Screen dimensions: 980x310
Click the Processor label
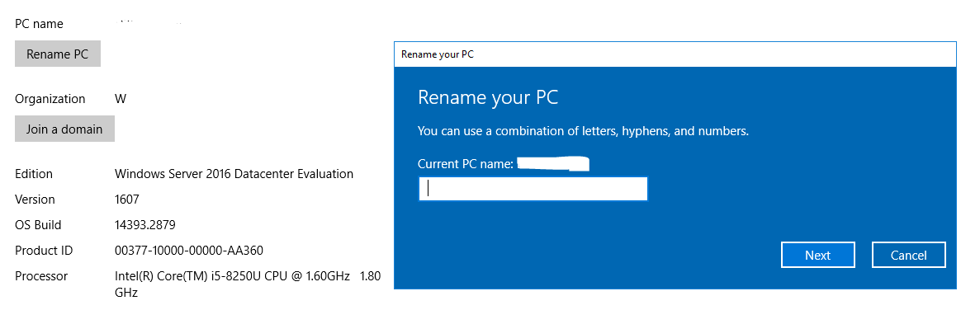tap(41, 276)
